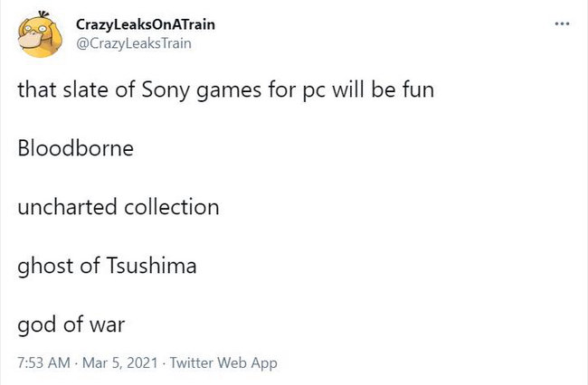Click the word will in the first line

click(x=348, y=89)
